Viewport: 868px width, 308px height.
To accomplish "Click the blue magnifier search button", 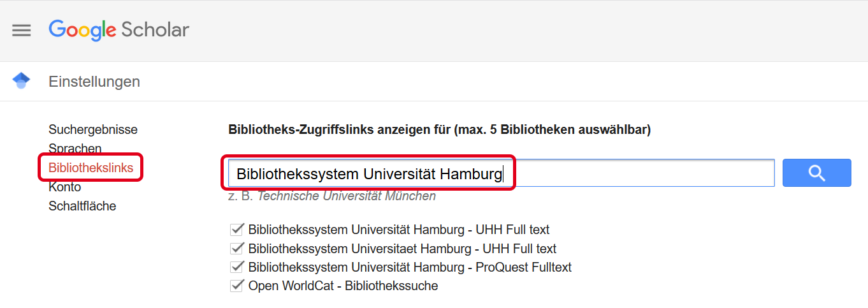I will click(816, 173).
